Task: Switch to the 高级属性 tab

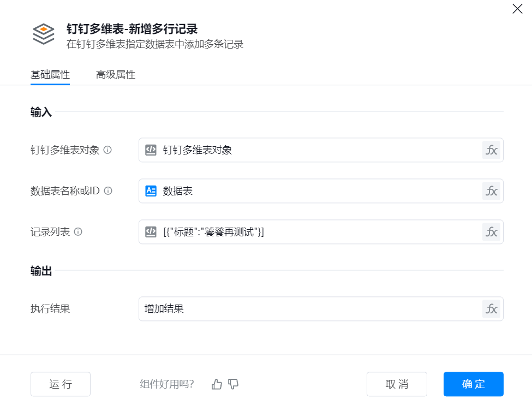Action: click(116, 75)
